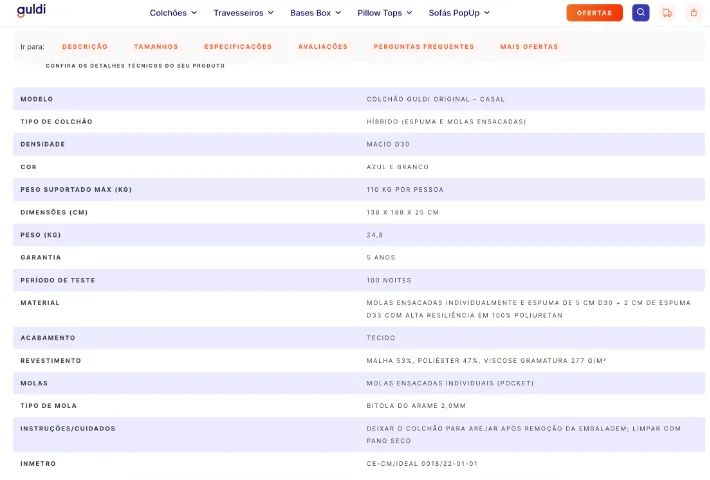Jump to the Descrição section
The width and height of the screenshot is (710, 480).
pos(85,47)
